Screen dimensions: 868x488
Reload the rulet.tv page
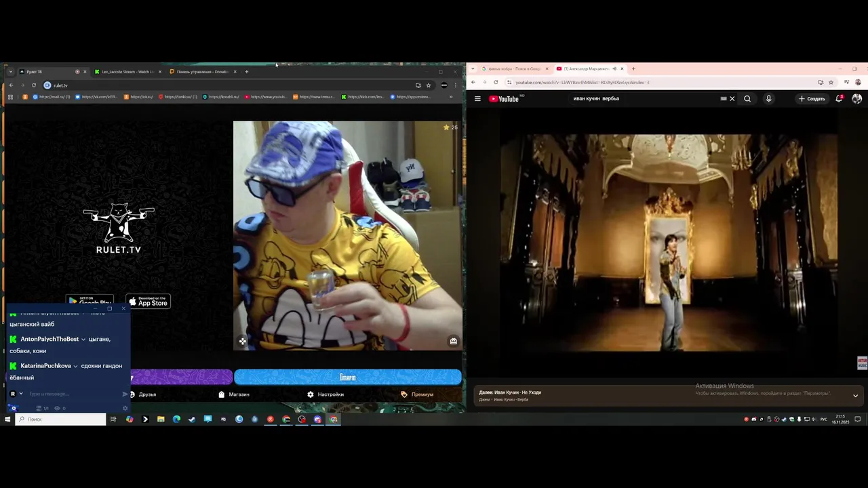[33, 85]
